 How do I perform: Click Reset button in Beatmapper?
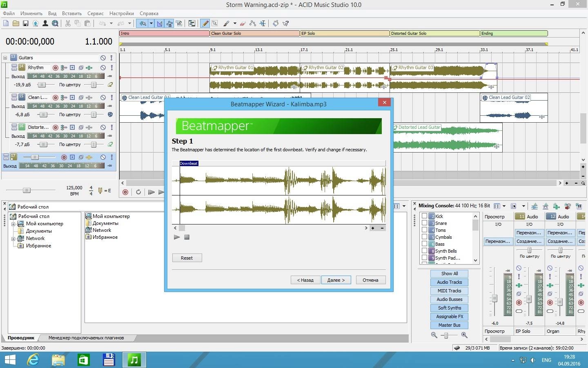point(187,258)
